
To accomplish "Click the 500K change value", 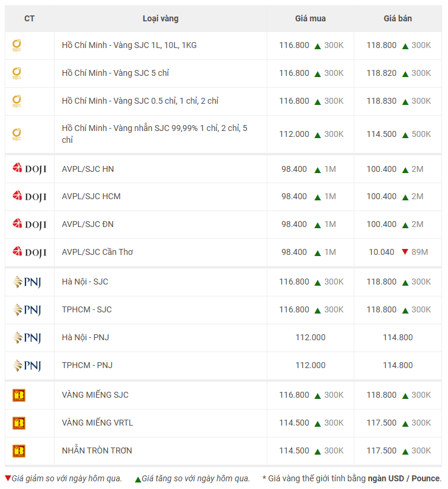I will tap(421, 134).
